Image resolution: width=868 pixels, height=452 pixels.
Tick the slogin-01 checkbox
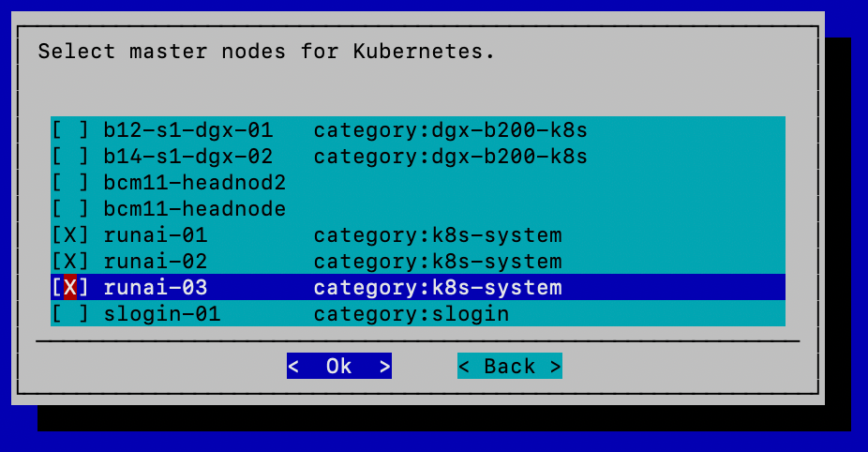tap(69, 313)
